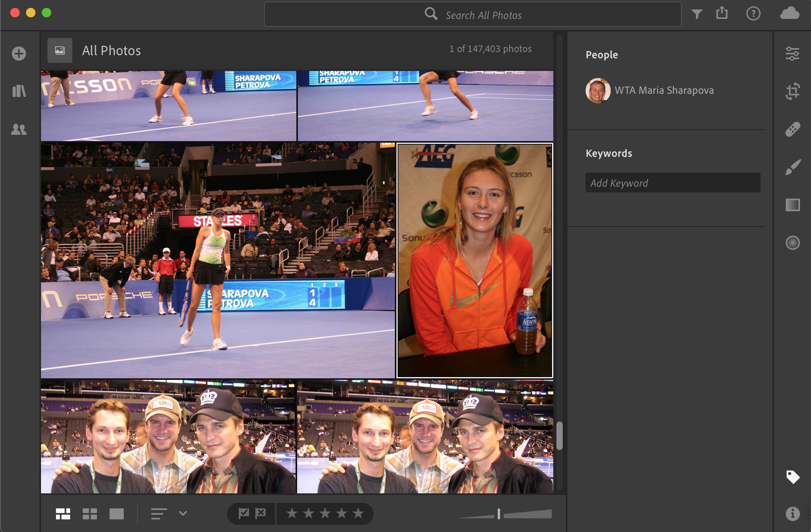Open the filter funnel icon
This screenshot has height=532, width=811.
tap(697, 14)
